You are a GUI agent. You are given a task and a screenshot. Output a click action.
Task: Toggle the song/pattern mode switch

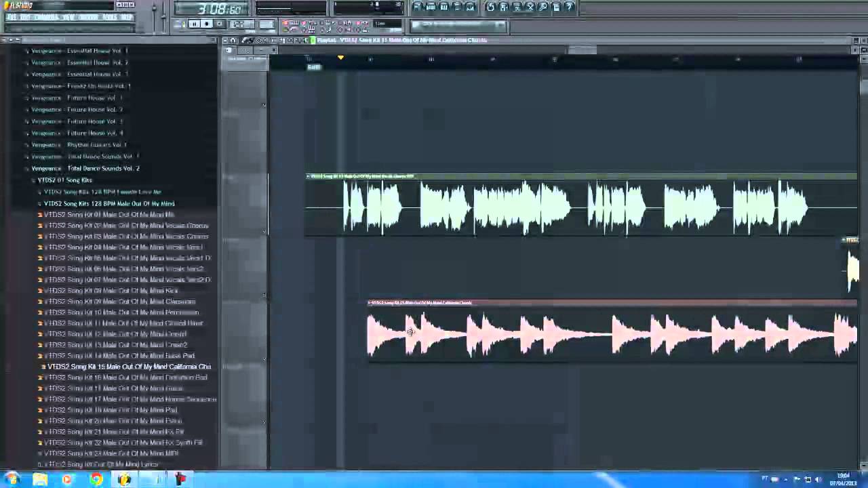click(181, 24)
